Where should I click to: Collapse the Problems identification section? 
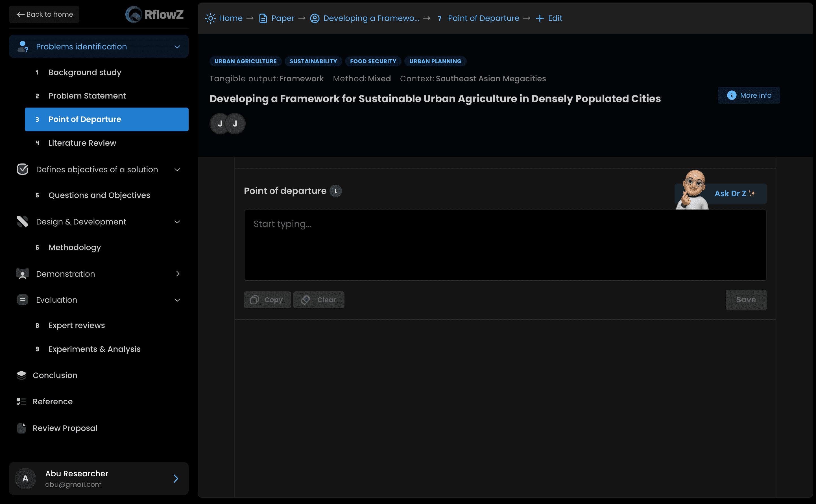click(x=177, y=47)
